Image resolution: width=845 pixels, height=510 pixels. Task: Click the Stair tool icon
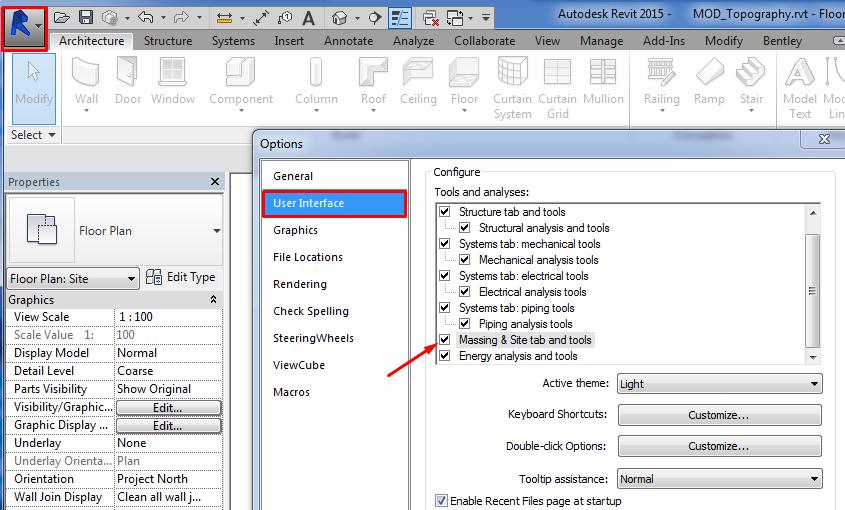point(751,72)
